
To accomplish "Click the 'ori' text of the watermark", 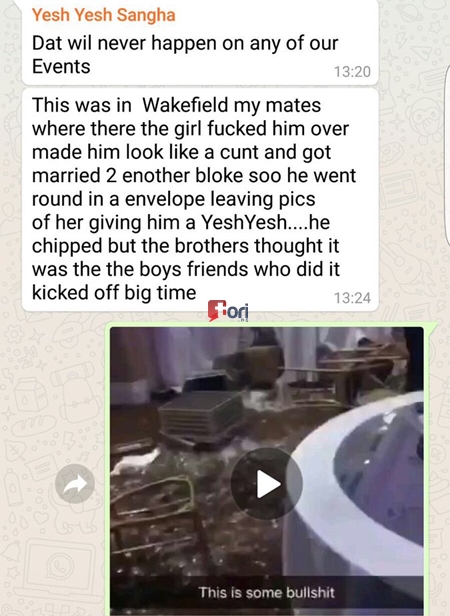I will (238, 312).
